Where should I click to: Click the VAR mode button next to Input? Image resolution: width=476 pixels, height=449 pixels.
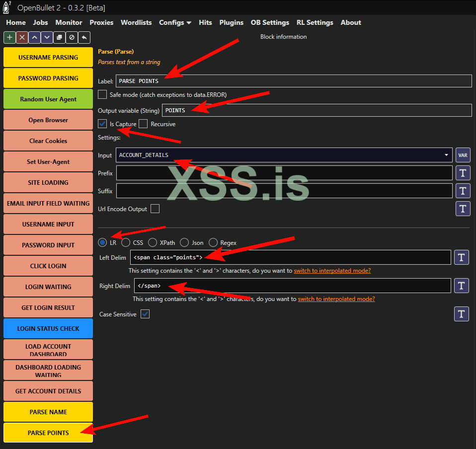[x=463, y=155]
